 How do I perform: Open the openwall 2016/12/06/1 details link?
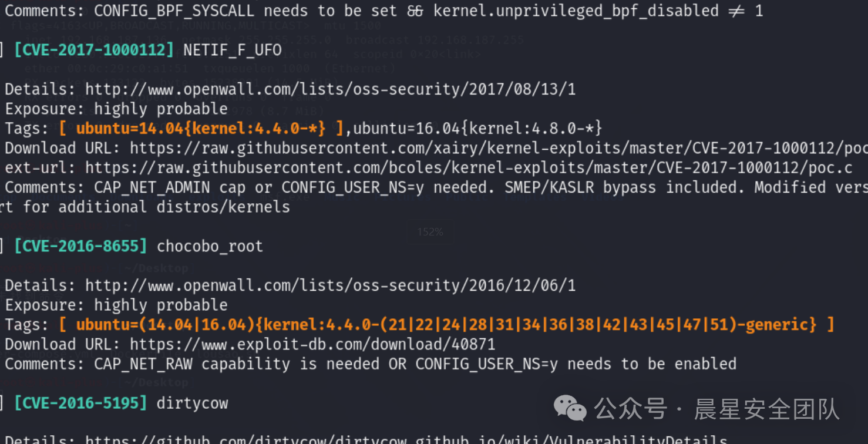[331, 285]
